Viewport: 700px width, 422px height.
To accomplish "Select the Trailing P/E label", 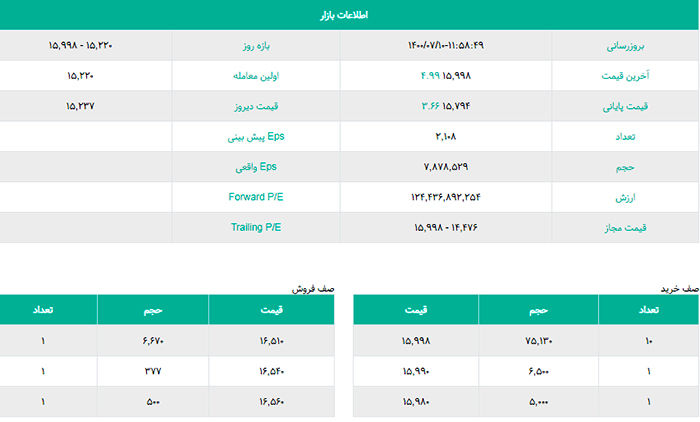I will click(x=256, y=227).
